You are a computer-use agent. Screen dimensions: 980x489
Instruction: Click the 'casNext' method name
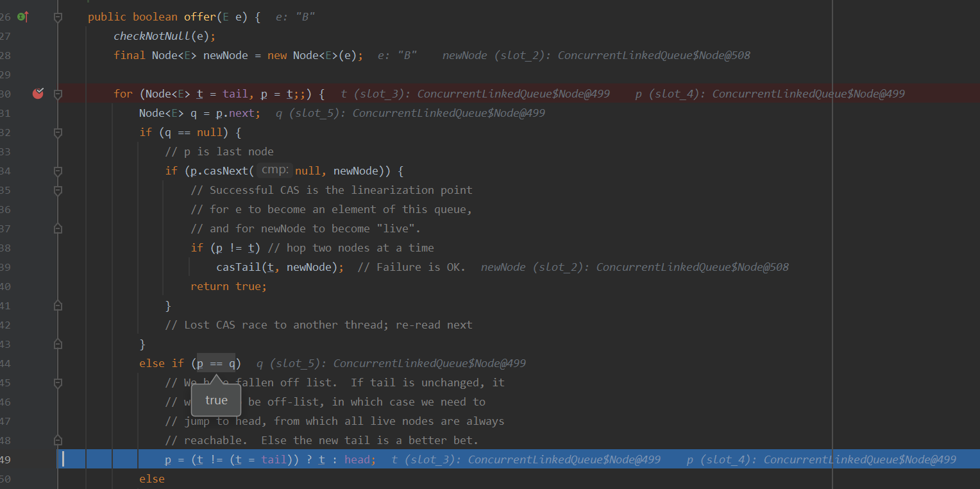pyautogui.click(x=225, y=171)
